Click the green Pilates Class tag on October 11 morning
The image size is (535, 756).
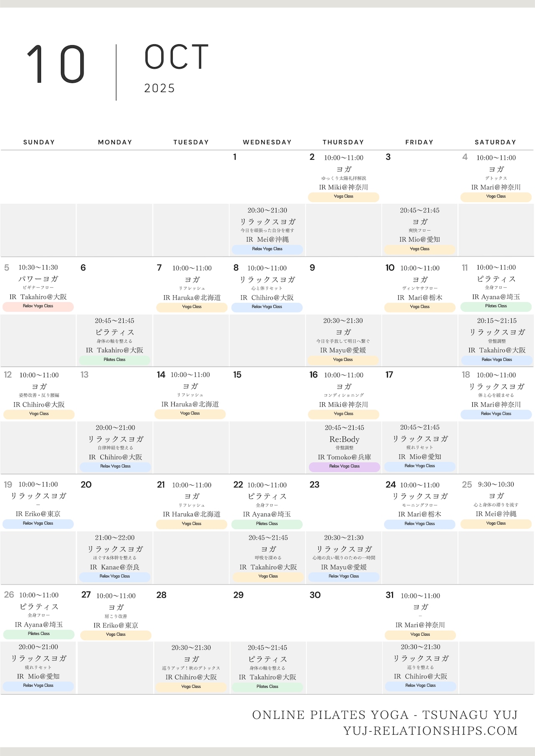click(x=496, y=306)
